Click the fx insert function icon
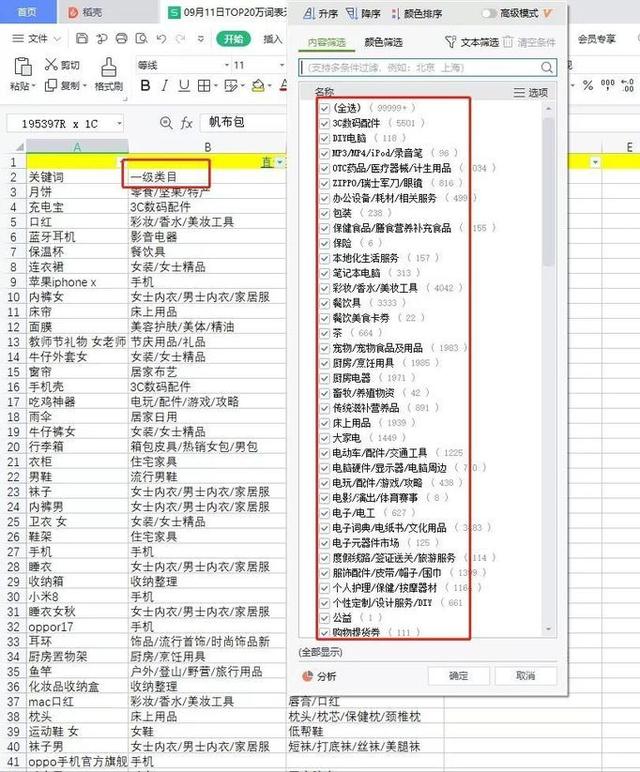The image size is (640, 772). 186,123
